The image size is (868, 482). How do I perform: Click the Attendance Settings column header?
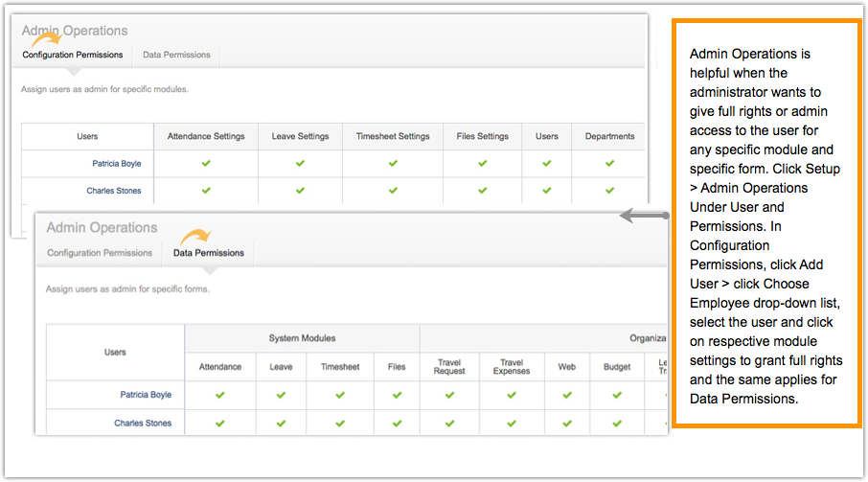coord(206,136)
